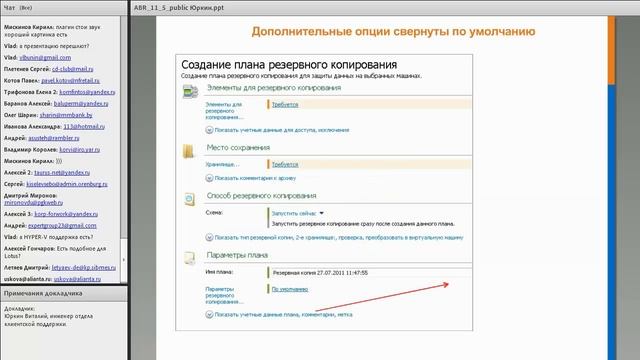640x360 pixels.
Task: Open Иванова Александра's hotmail.ru email link
Action: coord(84,126)
